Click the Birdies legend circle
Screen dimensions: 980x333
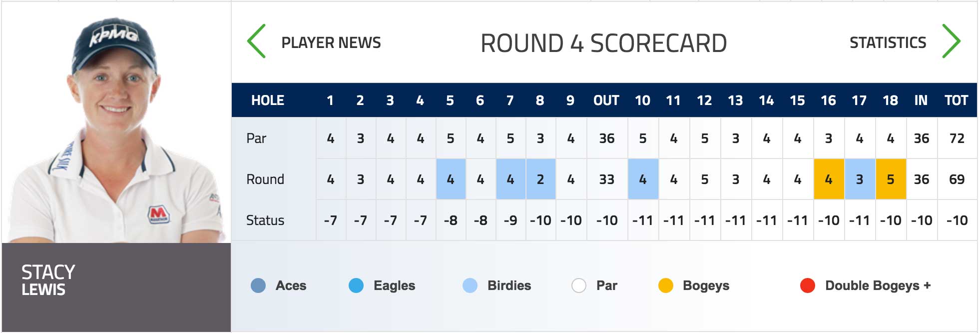470,285
